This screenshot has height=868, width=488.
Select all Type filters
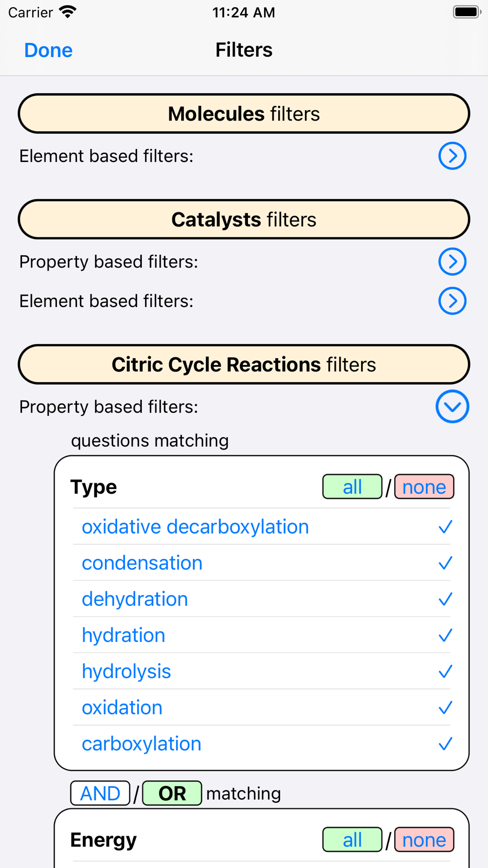point(352,487)
